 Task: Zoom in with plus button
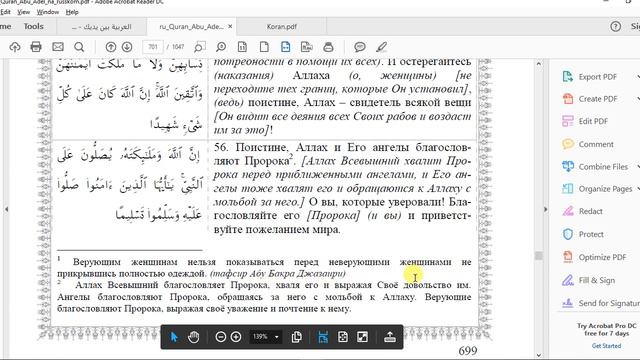point(236,337)
